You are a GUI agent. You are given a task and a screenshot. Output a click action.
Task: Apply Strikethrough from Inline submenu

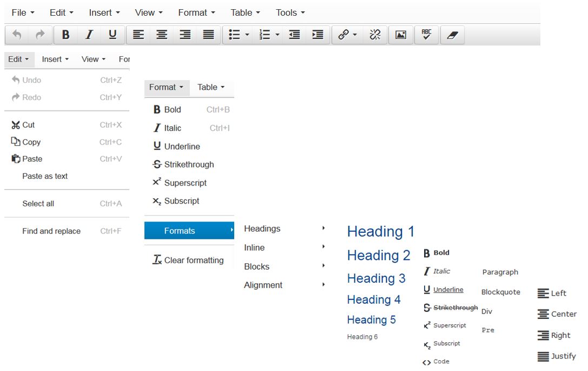click(x=451, y=308)
